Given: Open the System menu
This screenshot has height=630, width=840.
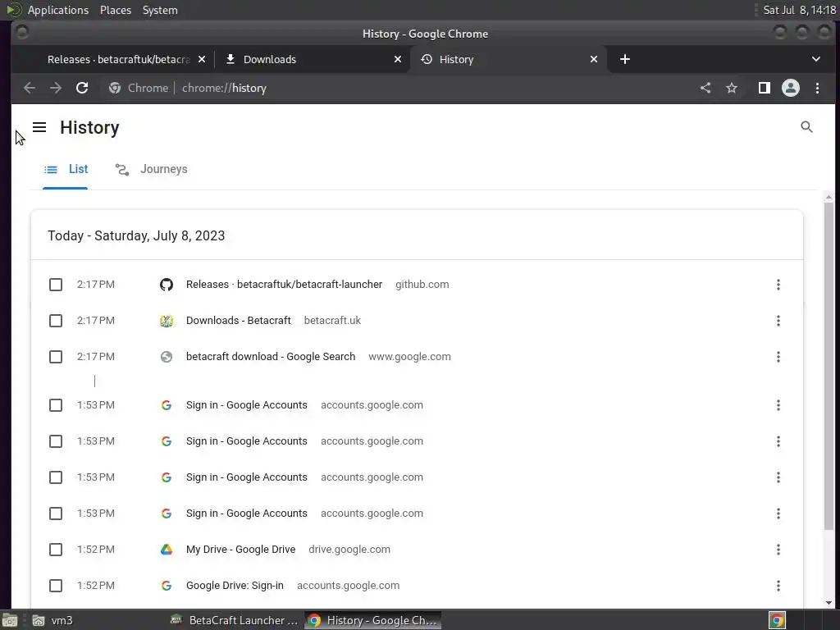Looking at the screenshot, I should tap(160, 10).
